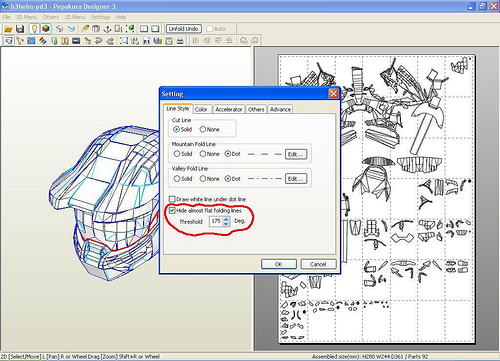The height and width of the screenshot is (361, 500).
Task: Open the 3D Menu
Action: 26,17
